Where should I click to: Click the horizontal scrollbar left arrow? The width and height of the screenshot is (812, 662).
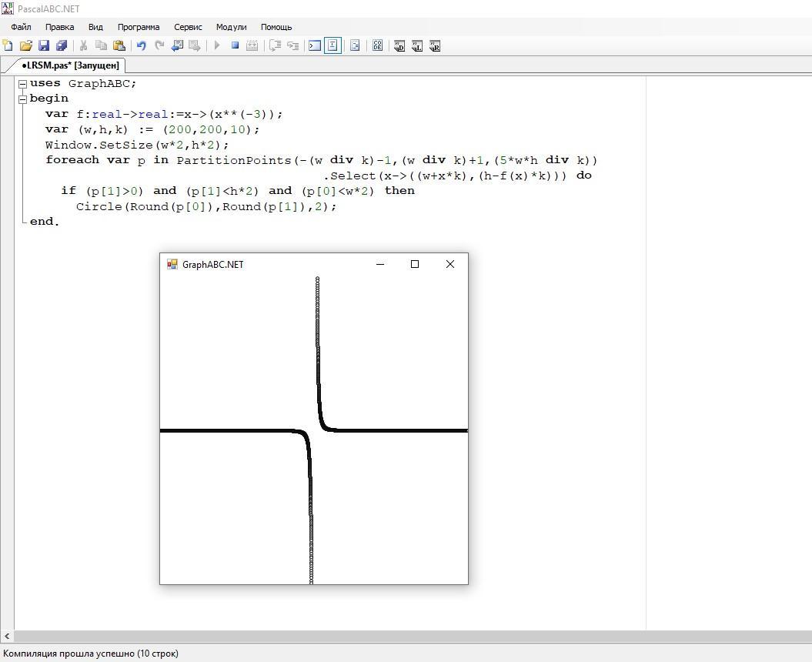[8, 637]
